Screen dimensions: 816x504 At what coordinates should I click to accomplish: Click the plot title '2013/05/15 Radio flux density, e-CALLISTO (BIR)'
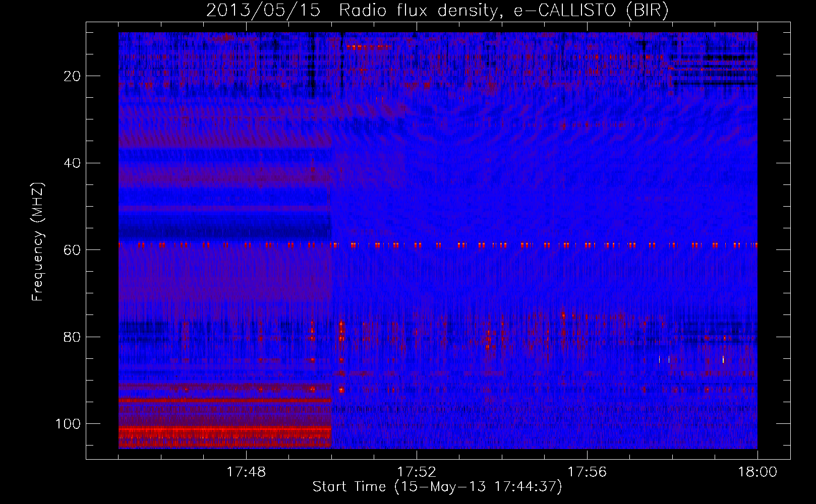(x=437, y=11)
